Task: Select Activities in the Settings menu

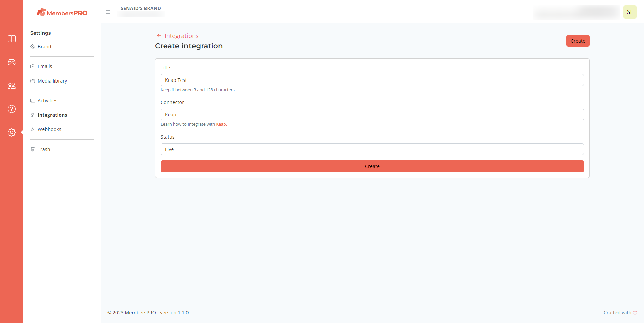Action: [x=47, y=100]
